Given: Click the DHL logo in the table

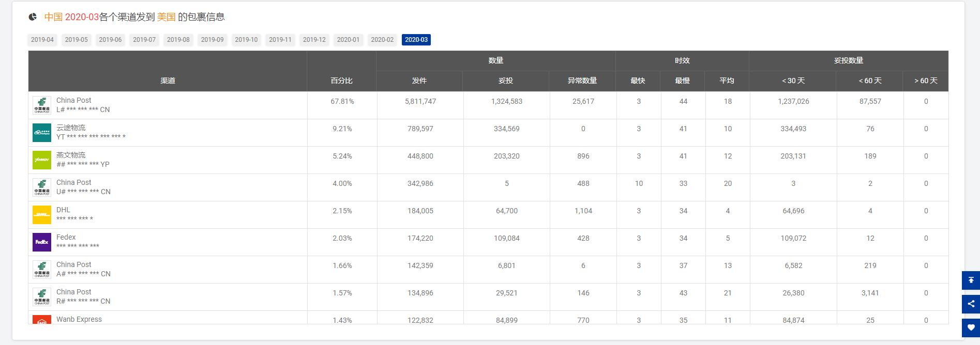Looking at the screenshot, I should [42, 215].
